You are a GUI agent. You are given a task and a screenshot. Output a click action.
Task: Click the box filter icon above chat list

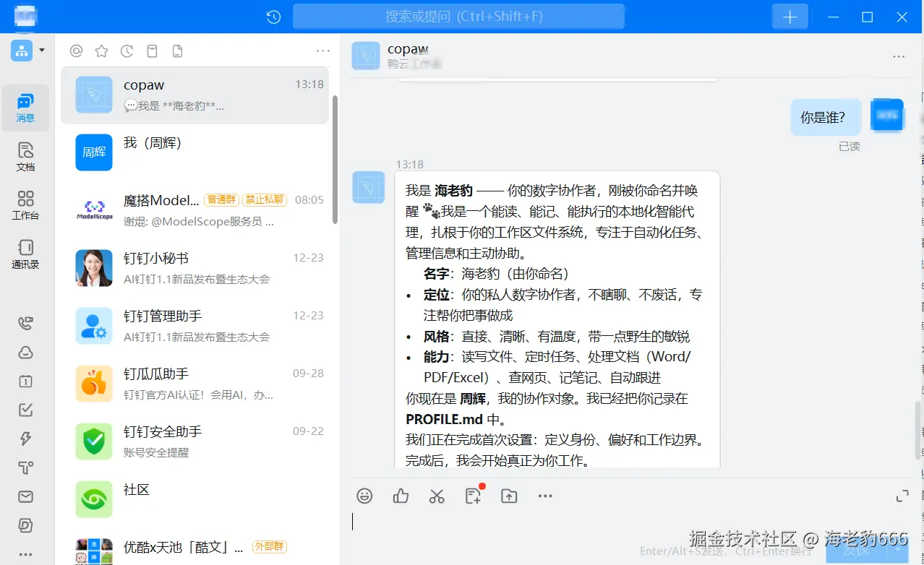coord(152,51)
